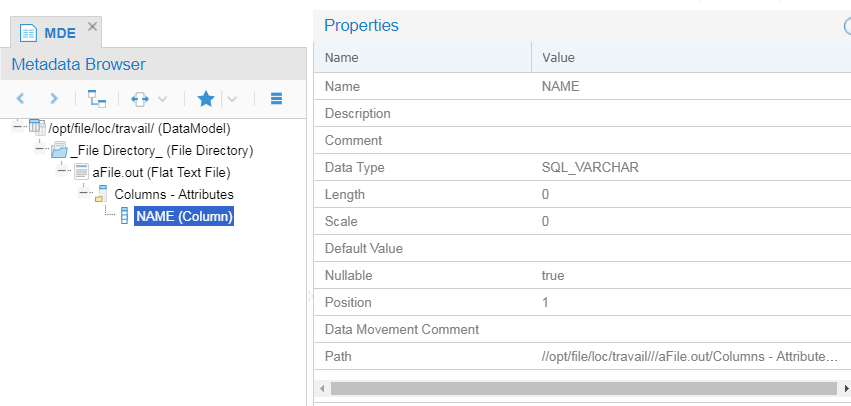Screen dimensions: 851x406
Task: Select NAME (Column) tree item
Action: click(184, 215)
